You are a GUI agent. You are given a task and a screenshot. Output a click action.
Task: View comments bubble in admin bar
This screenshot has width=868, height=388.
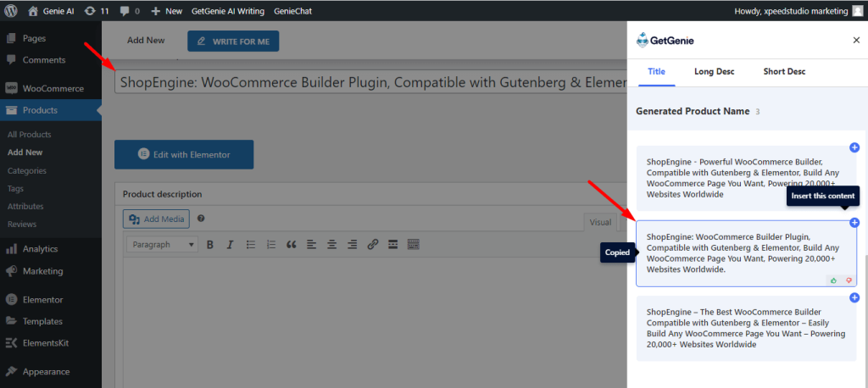coord(129,10)
